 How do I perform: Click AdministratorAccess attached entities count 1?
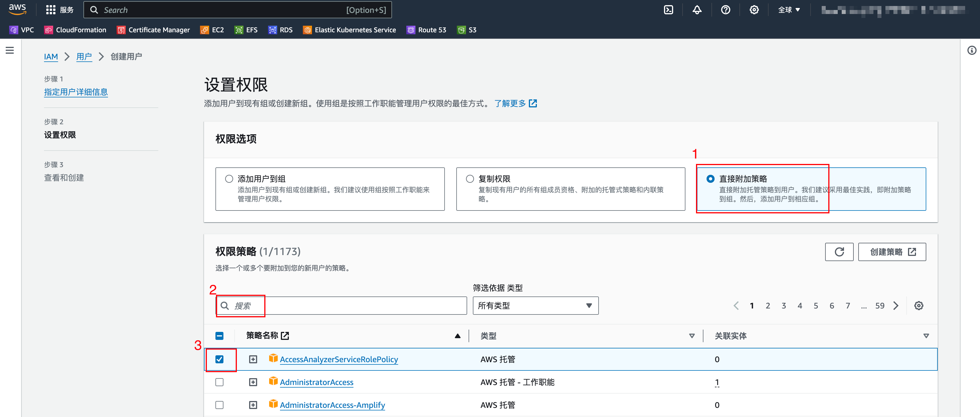point(717,382)
